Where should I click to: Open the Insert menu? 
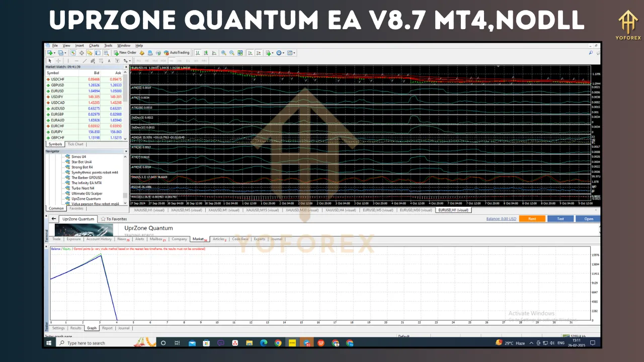coord(79,45)
